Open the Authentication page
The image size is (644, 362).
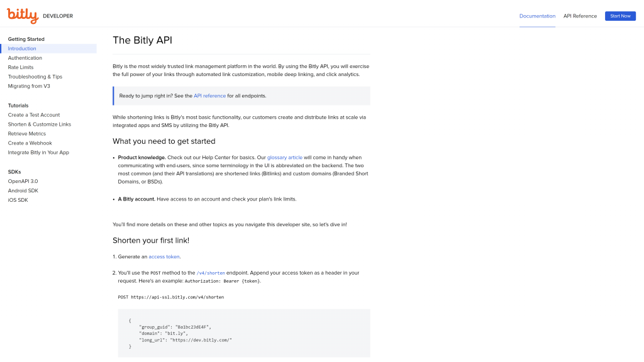coord(25,58)
